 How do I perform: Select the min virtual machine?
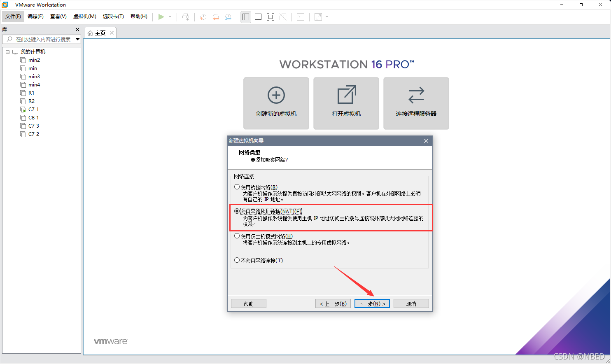33,68
